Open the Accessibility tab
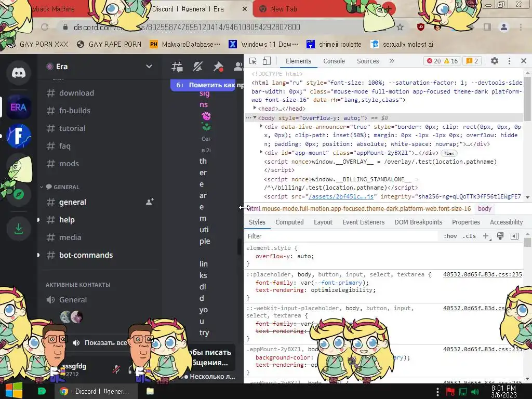This screenshot has width=532, height=399. 506,222
